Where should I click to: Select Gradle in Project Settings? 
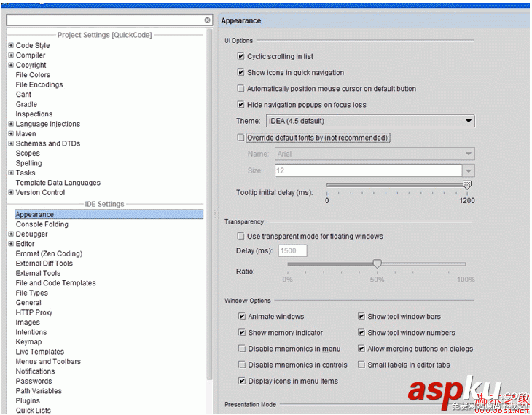[26, 104]
